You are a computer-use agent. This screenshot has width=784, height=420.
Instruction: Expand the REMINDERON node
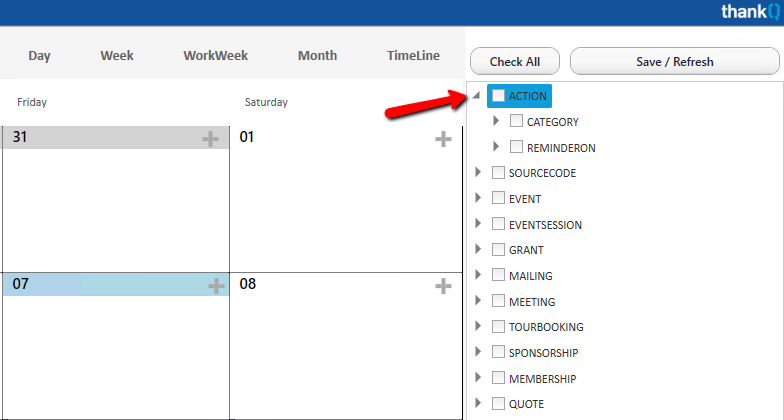click(496, 146)
